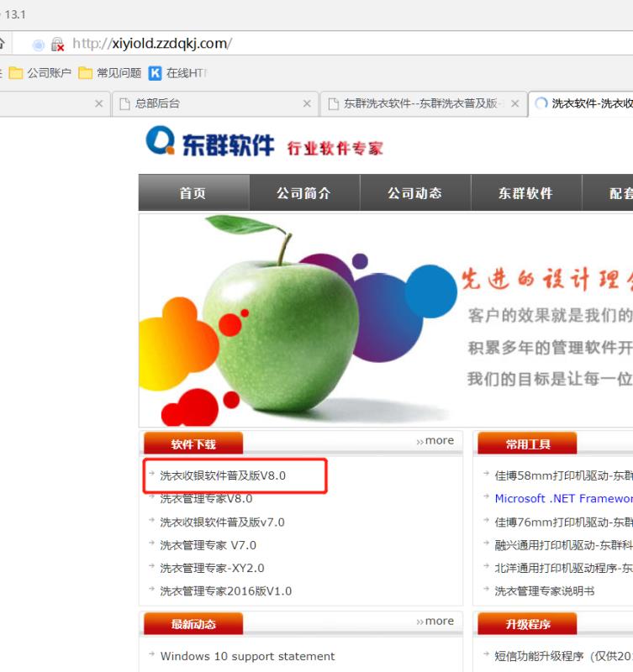Open the 公司账户 bookmark folder
This screenshot has height=672, width=633.
coord(40,73)
